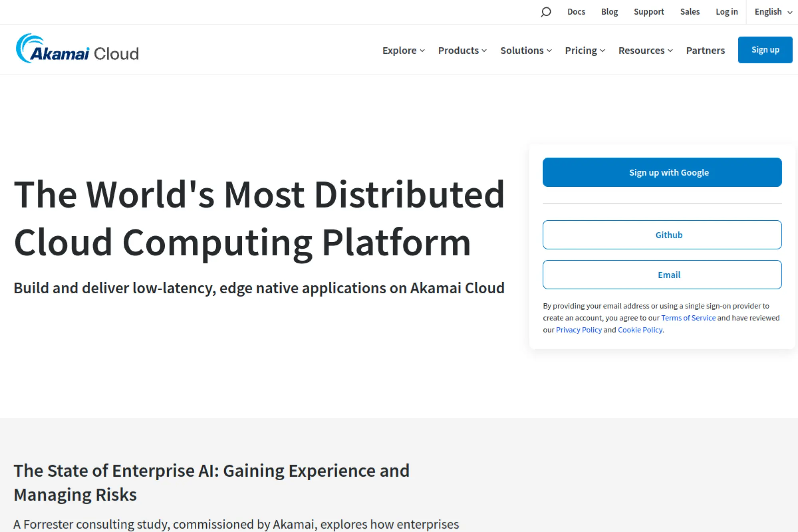View the Privacy Policy

579,330
